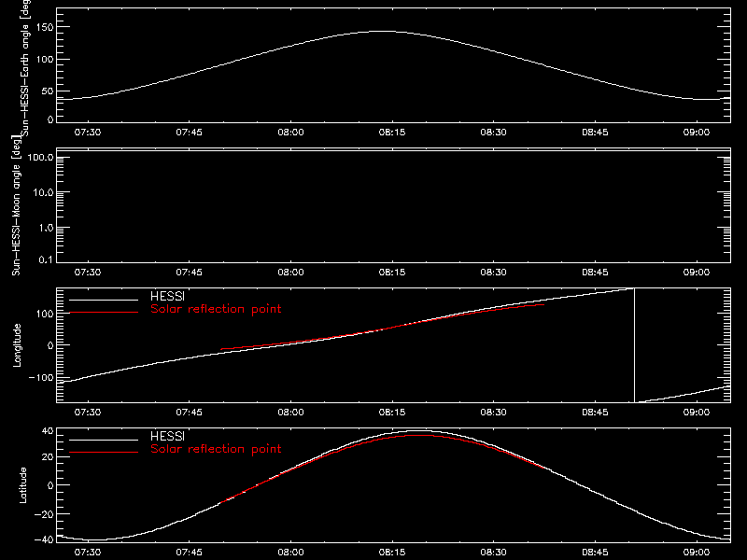Click the 50 tick label on Earth angle axis
Viewport: 747px width, 560px height.
pos(48,91)
